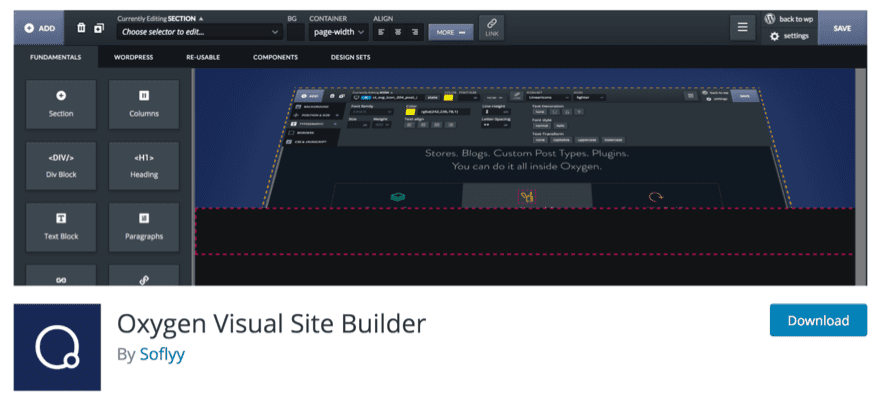Switch to the RE-USABLE tab
The height and width of the screenshot is (411, 880).
tap(203, 57)
